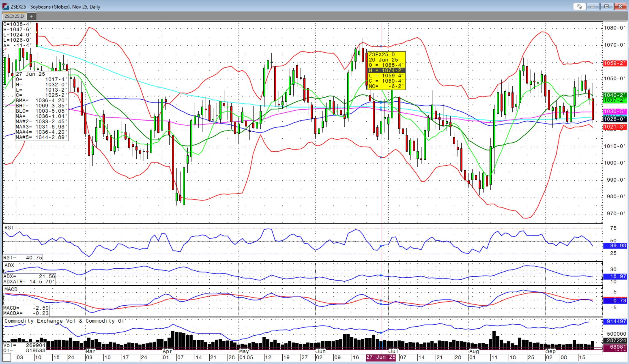Click the Aug label on time axis
Screen dimensions: 629x364
(x=474, y=351)
